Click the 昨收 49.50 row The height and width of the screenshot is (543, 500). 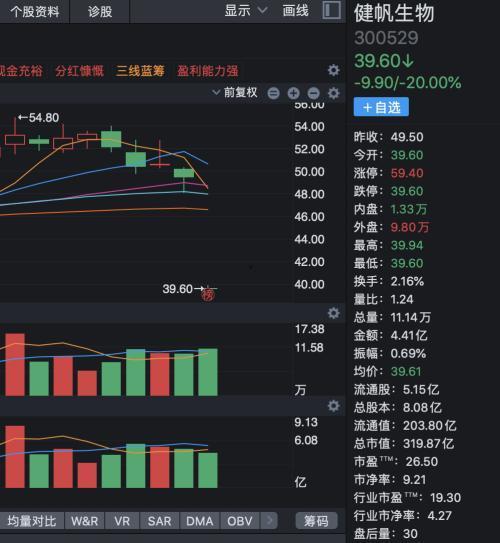tap(389, 137)
